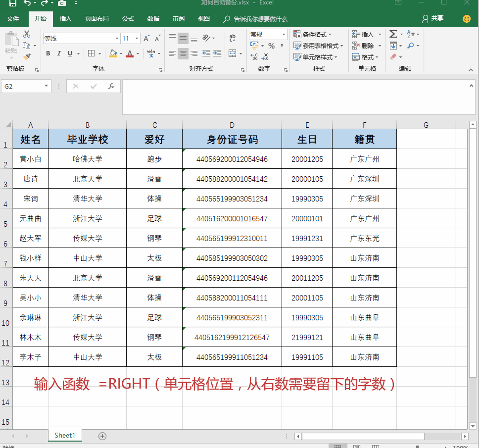Image resolution: width=479 pixels, height=448 pixels.
Task: Toggle align text right
Action: pos(194,53)
